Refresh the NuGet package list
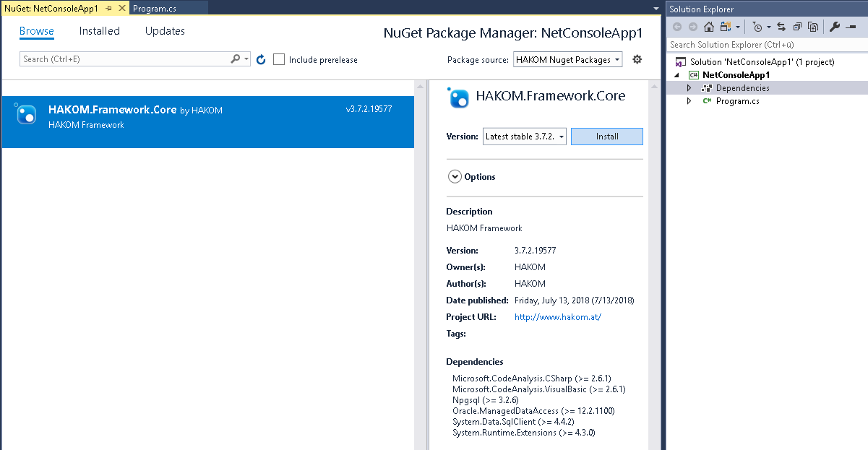Image resolution: width=868 pixels, height=450 pixels. (261, 60)
